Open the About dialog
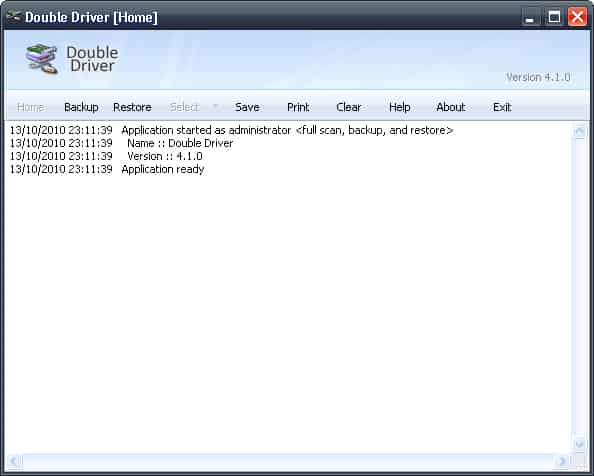 (x=450, y=107)
